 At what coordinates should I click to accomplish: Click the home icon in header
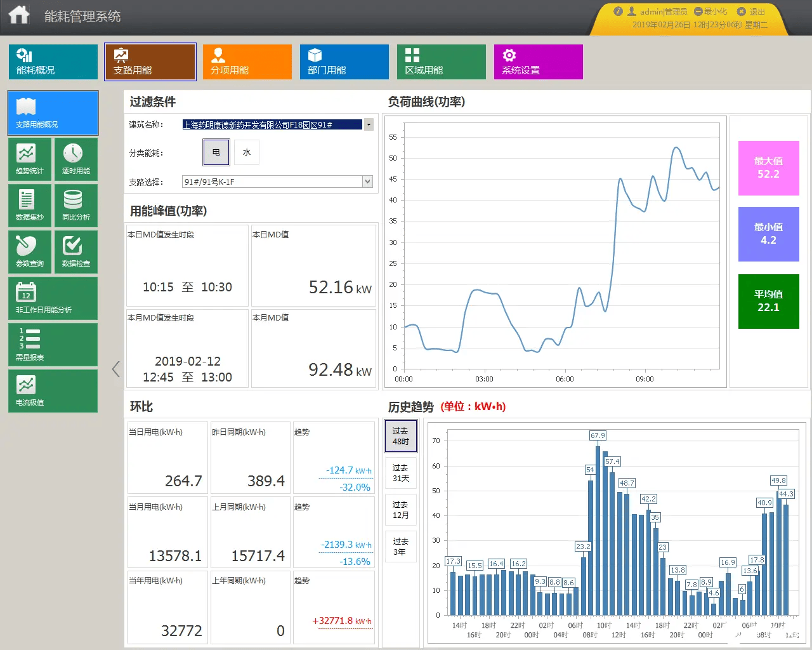19,15
